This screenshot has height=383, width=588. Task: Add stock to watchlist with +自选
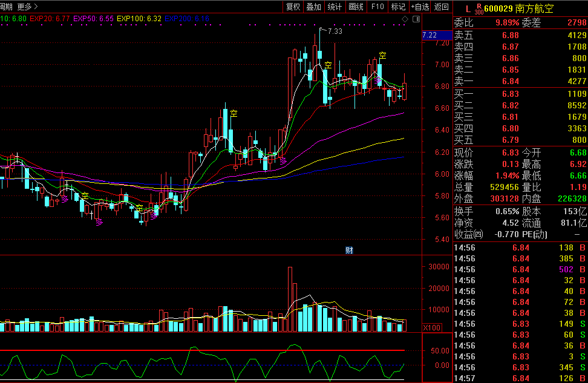coord(420,7)
